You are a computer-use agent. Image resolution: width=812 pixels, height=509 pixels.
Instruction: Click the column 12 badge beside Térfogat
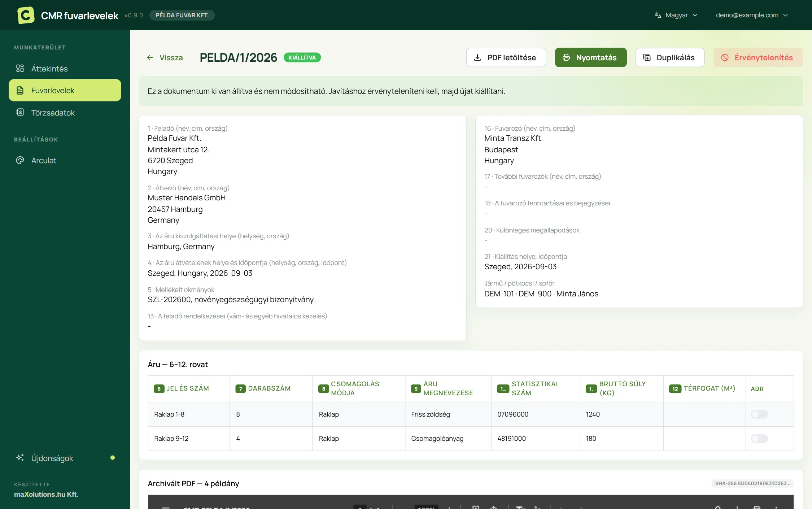675,389
